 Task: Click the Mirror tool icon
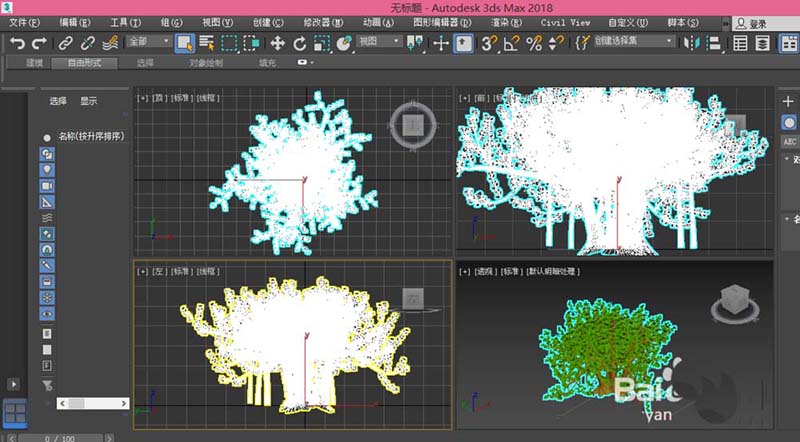point(691,43)
